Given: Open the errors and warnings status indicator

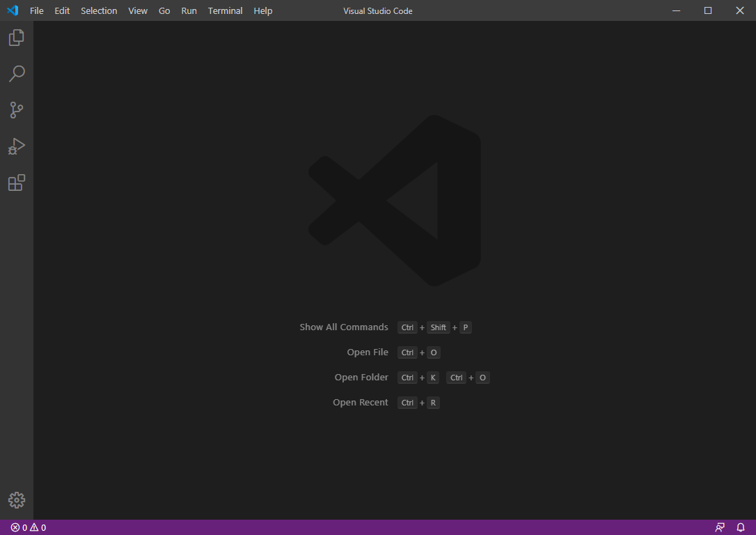Looking at the screenshot, I should (x=29, y=527).
